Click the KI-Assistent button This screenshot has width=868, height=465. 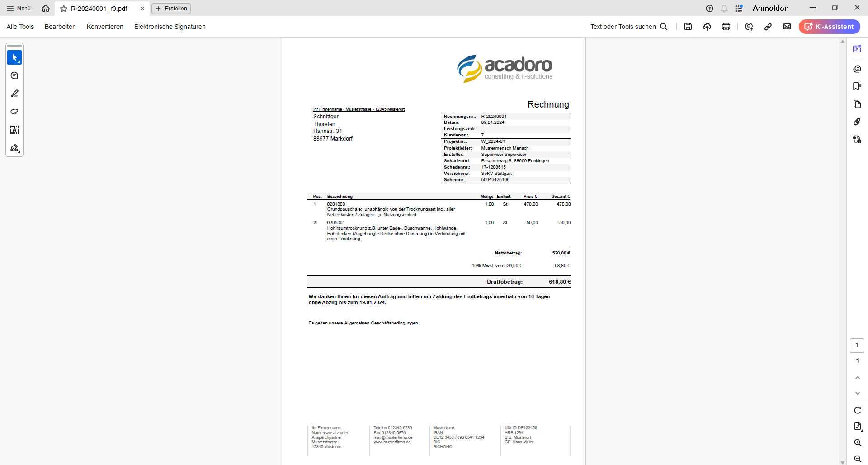[x=829, y=27]
